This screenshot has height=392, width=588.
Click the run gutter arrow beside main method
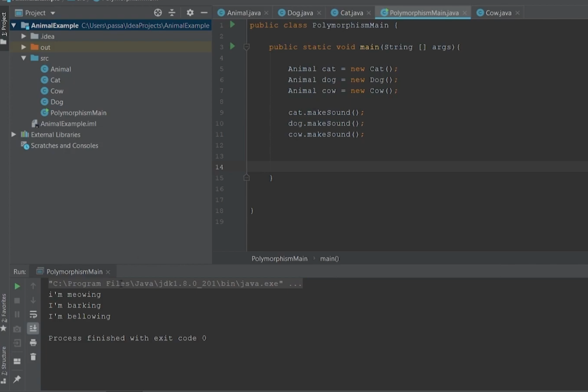pyautogui.click(x=232, y=46)
